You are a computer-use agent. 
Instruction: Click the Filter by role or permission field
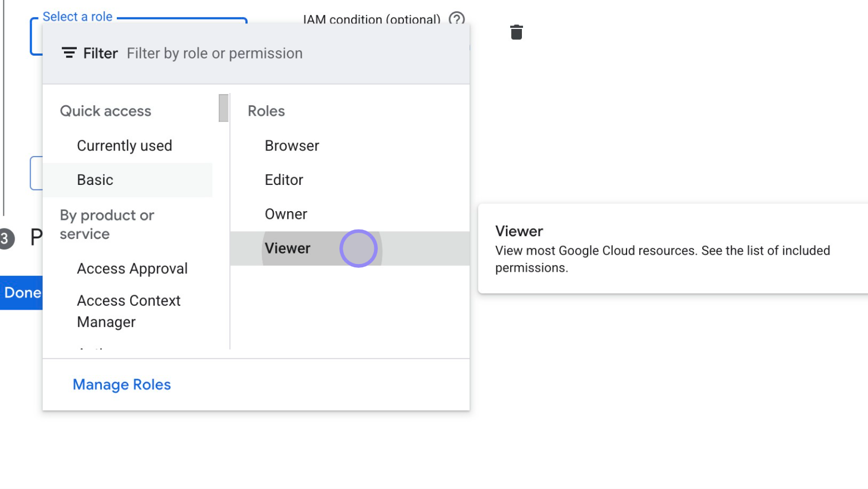click(215, 53)
